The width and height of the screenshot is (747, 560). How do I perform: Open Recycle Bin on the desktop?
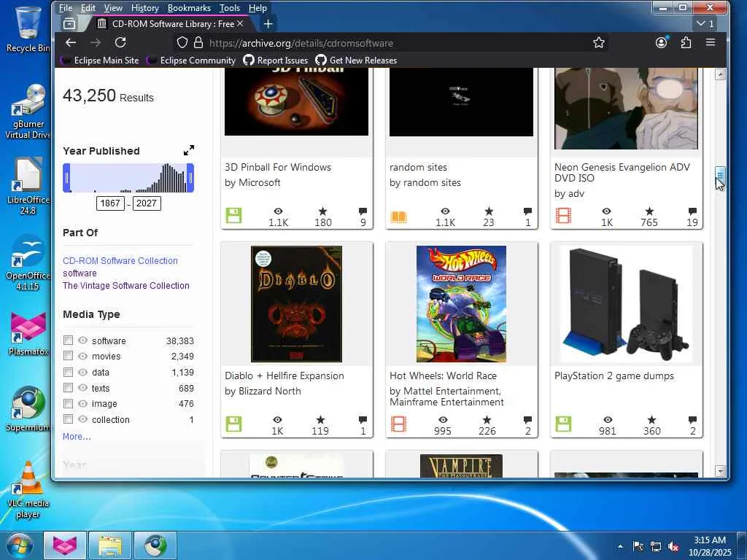click(28, 28)
